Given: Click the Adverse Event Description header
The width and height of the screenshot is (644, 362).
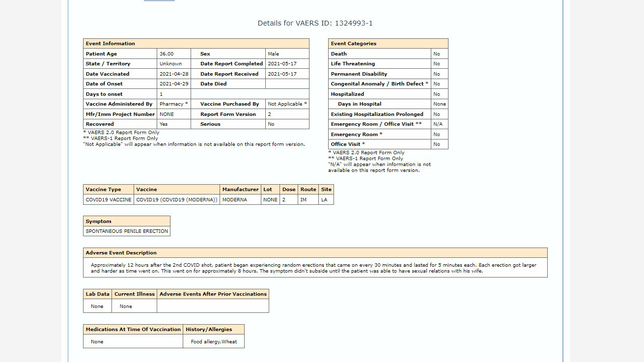Looking at the screenshot, I should point(315,253).
